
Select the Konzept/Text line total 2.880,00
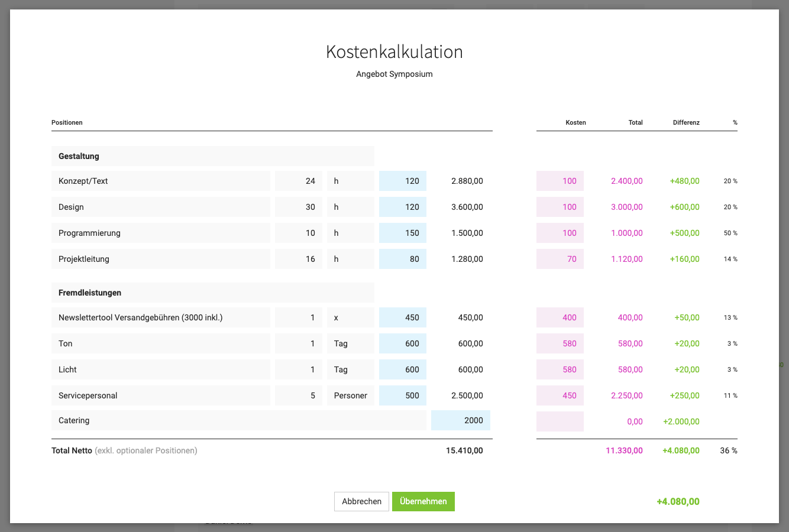[x=467, y=181]
